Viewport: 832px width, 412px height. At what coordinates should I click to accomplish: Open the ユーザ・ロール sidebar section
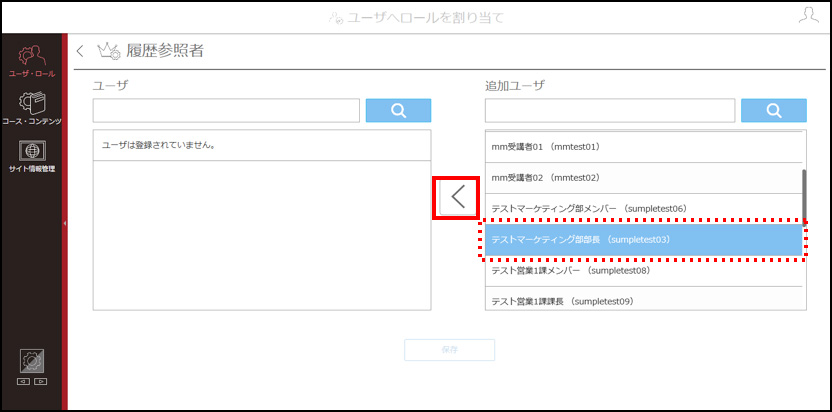click(32, 61)
